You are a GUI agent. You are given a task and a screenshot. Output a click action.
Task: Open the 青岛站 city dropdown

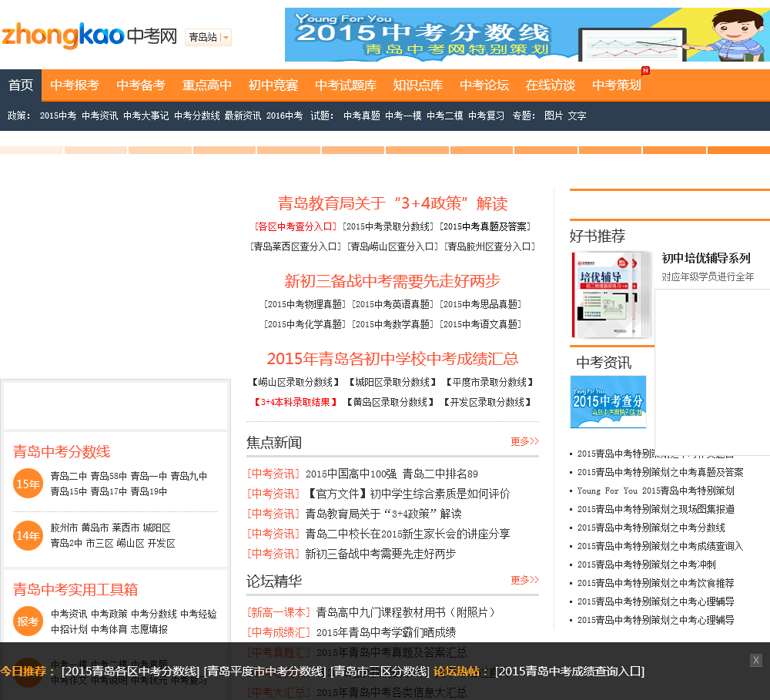[x=208, y=37]
